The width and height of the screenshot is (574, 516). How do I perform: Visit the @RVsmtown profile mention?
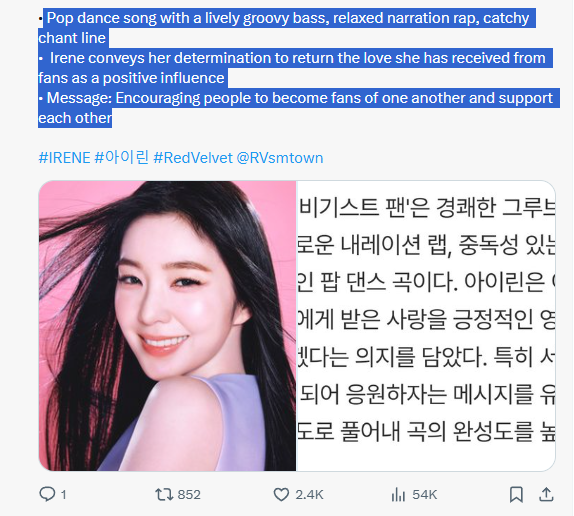[x=280, y=158]
